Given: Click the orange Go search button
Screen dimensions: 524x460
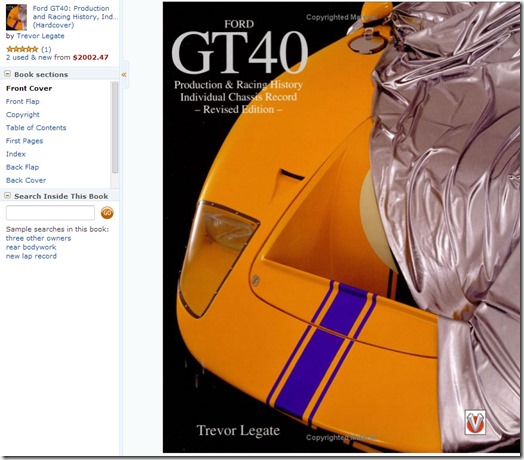Looking at the screenshot, I should (x=107, y=213).
